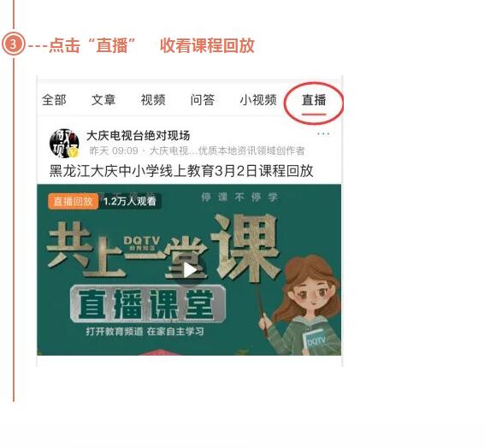The width and height of the screenshot is (496, 448).
Task: Open the 3月2日课程回放 post title
Action: 181,171
